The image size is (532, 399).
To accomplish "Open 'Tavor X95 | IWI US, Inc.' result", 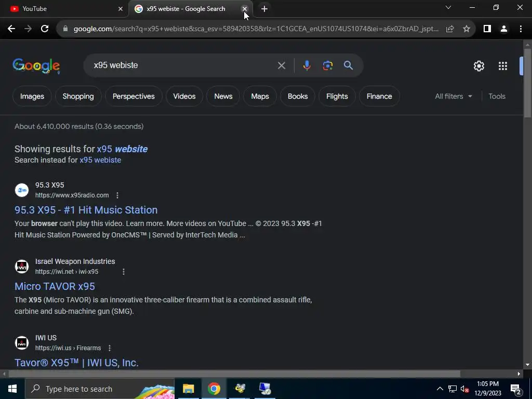I will [76, 363].
